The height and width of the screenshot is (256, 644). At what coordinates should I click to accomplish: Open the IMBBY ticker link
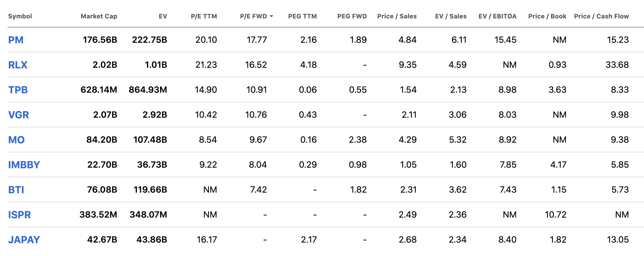click(24, 165)
